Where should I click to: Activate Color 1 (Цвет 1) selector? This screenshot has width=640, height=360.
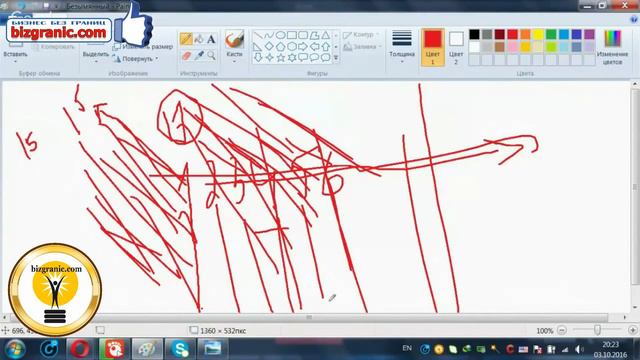(433, 47)
